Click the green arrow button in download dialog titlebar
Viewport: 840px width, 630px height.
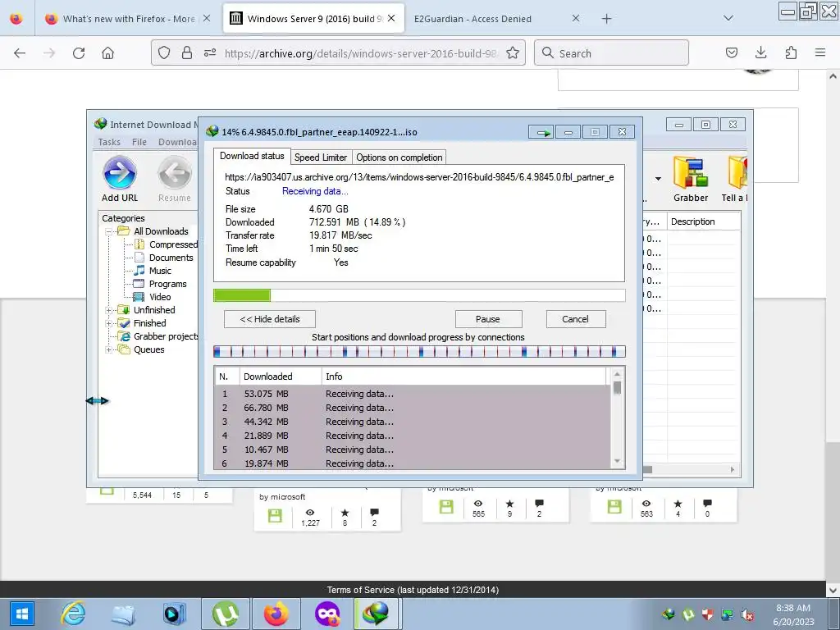[541, 132]
